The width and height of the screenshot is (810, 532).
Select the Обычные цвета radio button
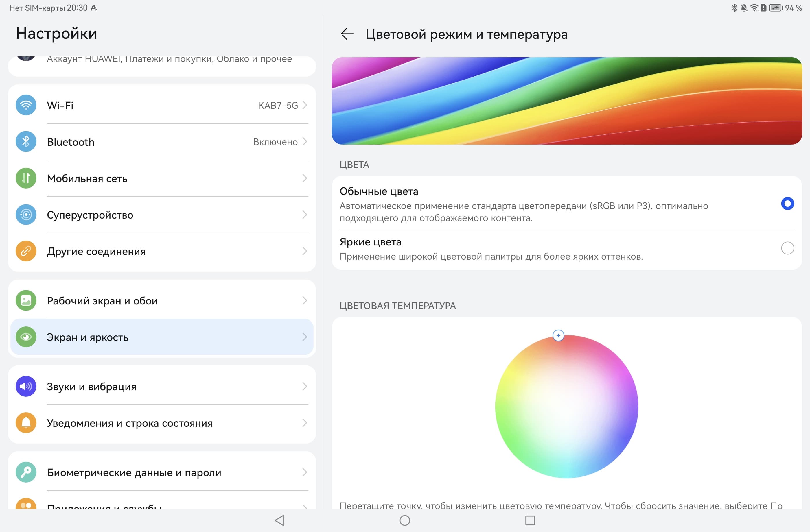coord(787,204)
